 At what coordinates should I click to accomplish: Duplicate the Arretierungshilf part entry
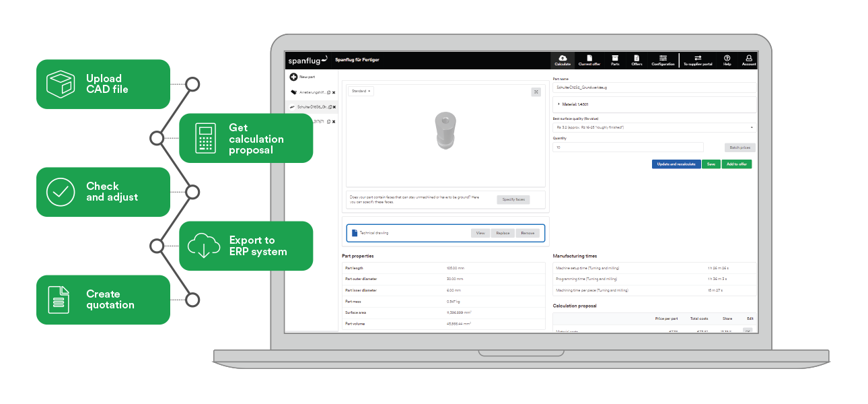click(x=328, y=92)
